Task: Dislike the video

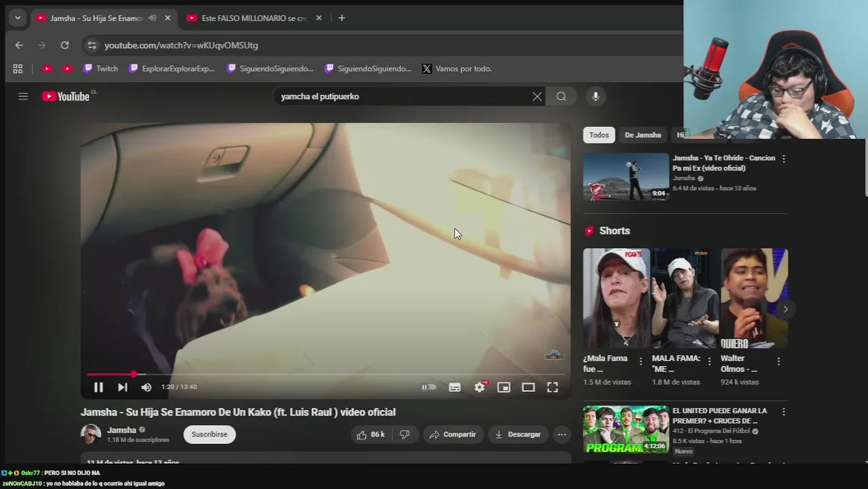Action: [x=405, y=435]
